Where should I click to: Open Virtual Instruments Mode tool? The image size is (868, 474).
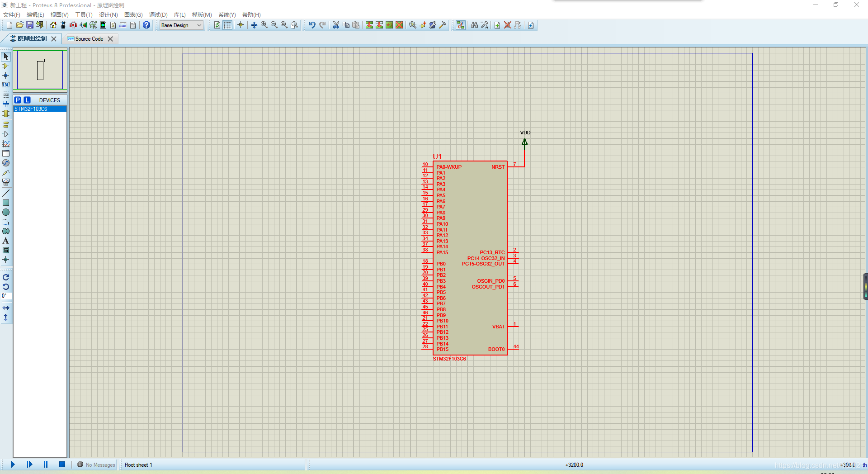coord(6,182)
